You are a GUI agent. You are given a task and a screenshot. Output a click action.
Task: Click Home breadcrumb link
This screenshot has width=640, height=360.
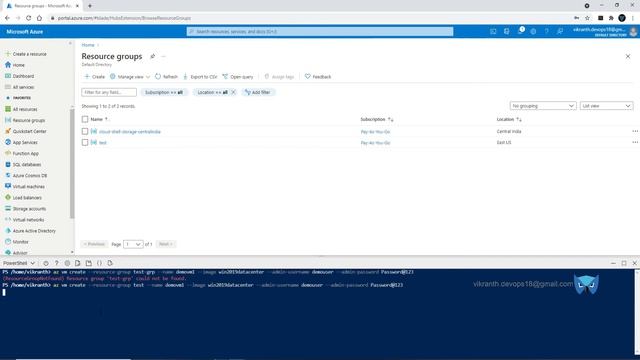click(88, 45)
